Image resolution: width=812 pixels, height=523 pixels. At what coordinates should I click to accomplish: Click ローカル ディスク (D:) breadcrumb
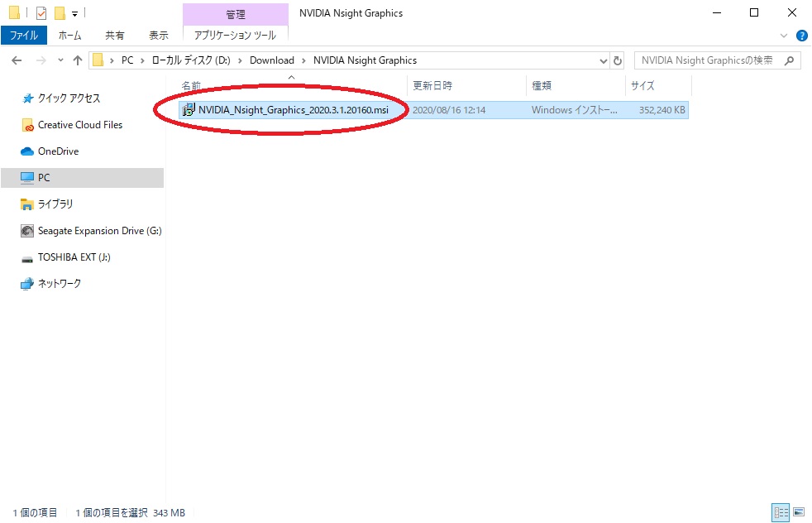coord(190,60)
